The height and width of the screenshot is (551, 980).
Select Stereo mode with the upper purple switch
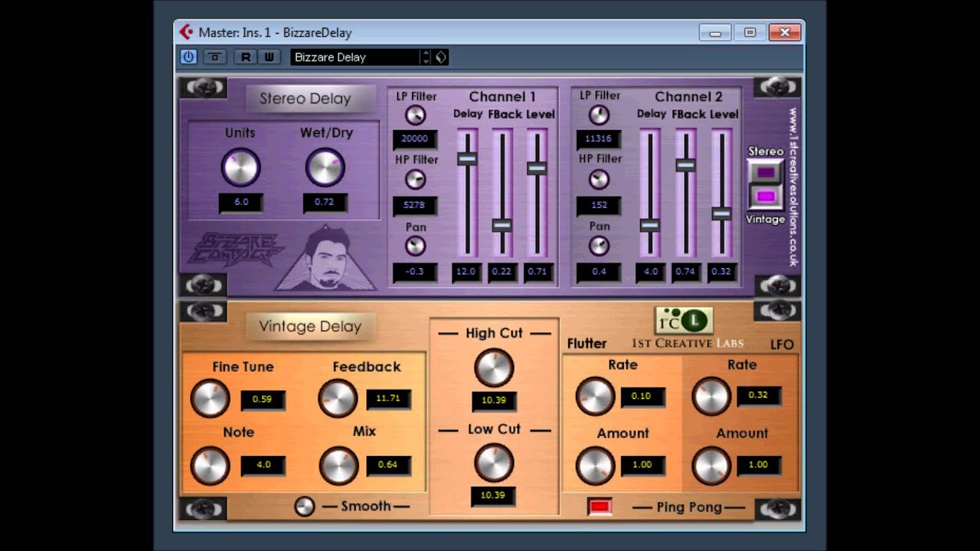click(x=766, y=172)
